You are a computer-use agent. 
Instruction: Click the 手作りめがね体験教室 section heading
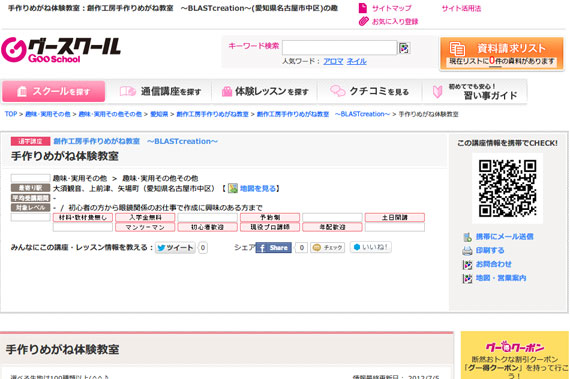63,350
